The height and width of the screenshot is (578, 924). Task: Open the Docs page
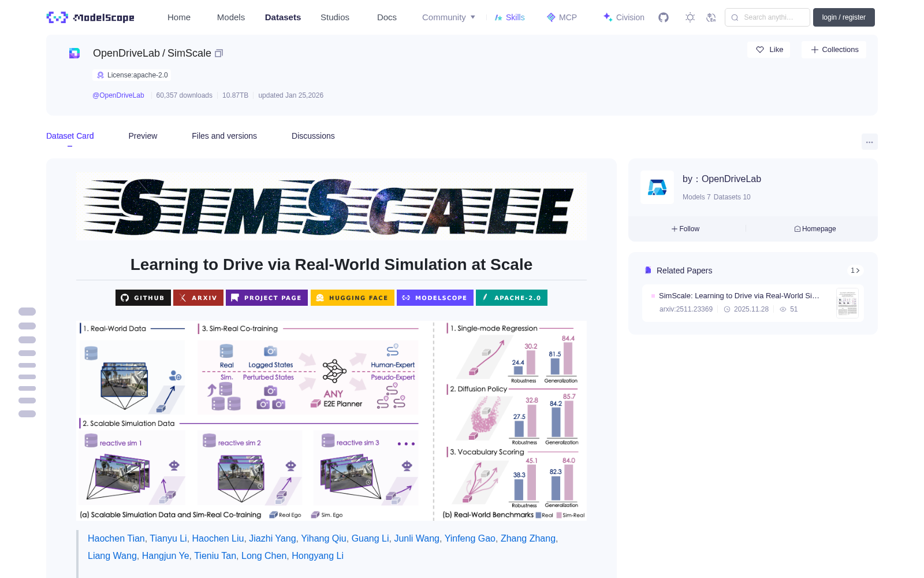pos(387,17)
